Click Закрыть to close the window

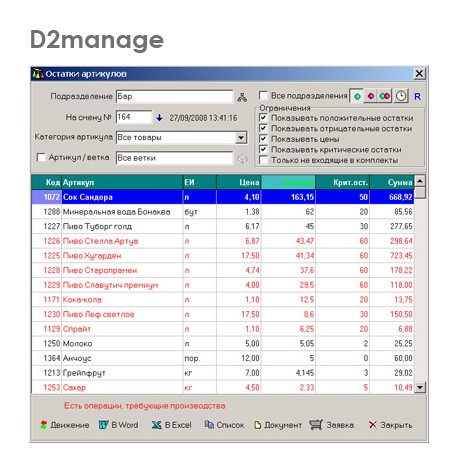[x=390, y=425]
